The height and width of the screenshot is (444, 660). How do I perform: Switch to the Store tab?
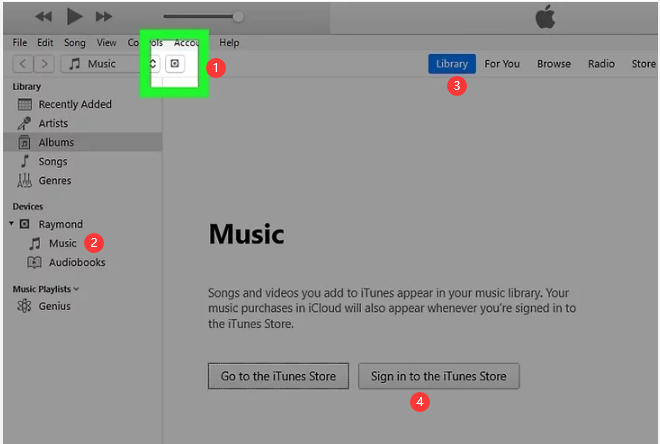[x=643, y=64]
